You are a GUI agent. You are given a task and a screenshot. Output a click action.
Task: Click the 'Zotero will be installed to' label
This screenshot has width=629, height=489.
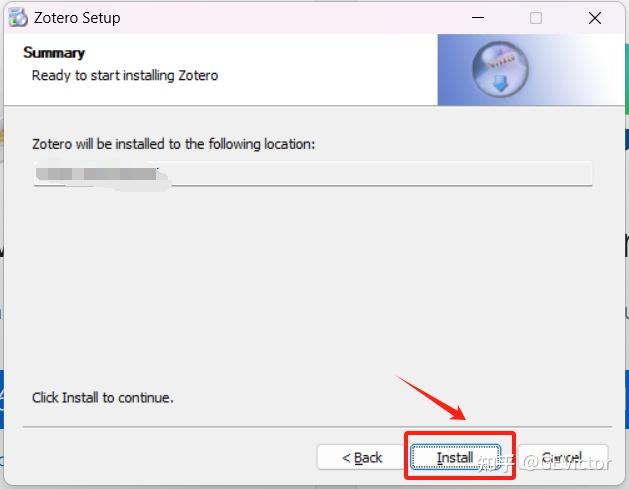(173, 144)
